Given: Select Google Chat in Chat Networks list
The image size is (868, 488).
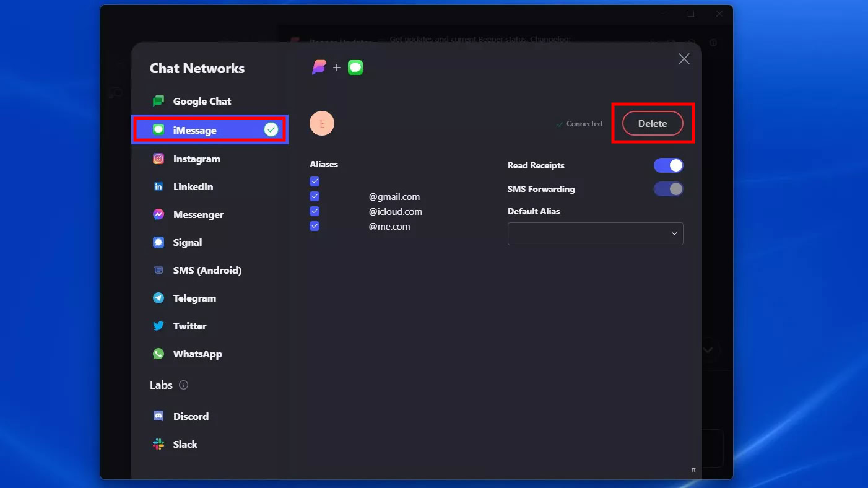Looking at the screenshot, I should [x=209, y=101].
